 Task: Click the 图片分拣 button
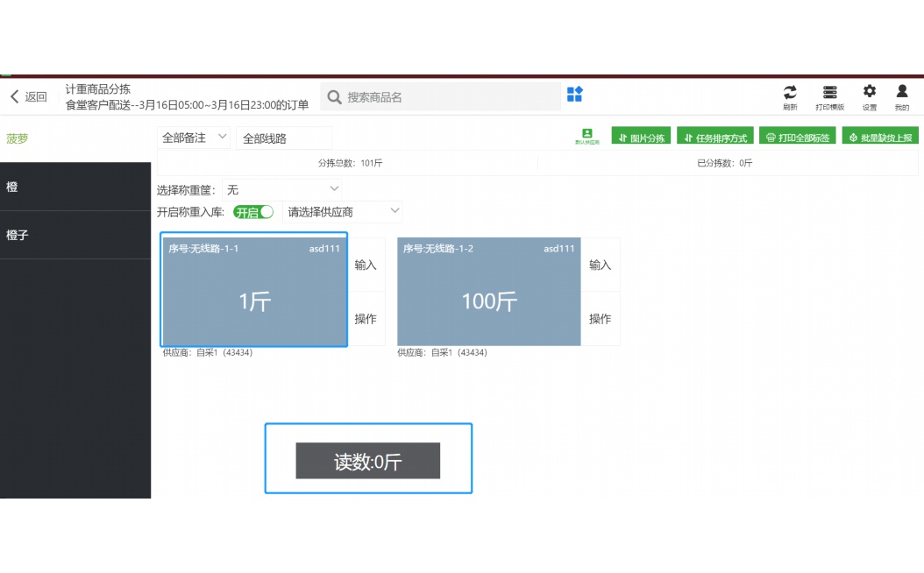coord(641,138)
